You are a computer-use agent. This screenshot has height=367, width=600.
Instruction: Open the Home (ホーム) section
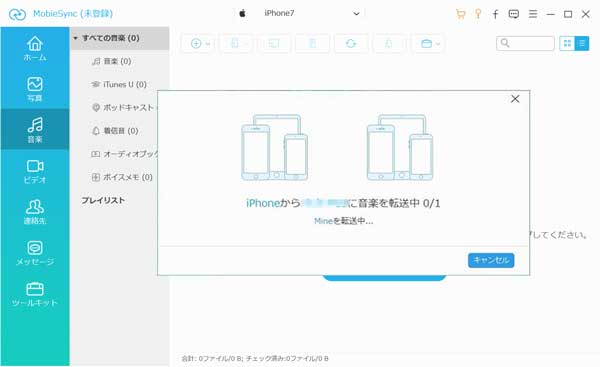click(35, 48)
